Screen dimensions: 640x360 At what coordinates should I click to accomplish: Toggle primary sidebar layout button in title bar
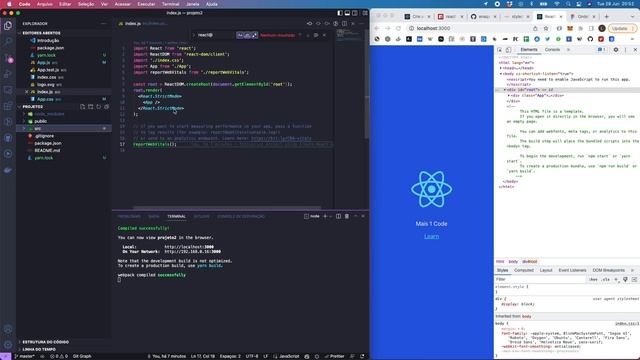(340, 13)
